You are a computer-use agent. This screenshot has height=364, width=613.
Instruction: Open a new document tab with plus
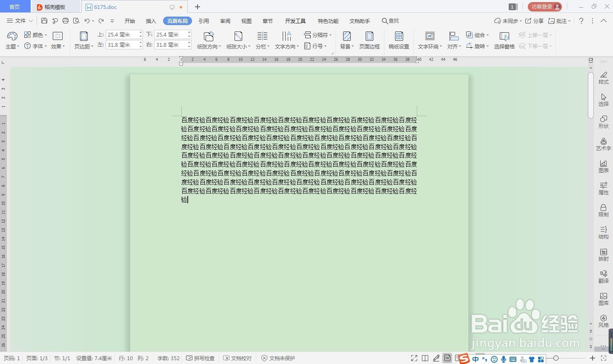(x=198, y=7)
